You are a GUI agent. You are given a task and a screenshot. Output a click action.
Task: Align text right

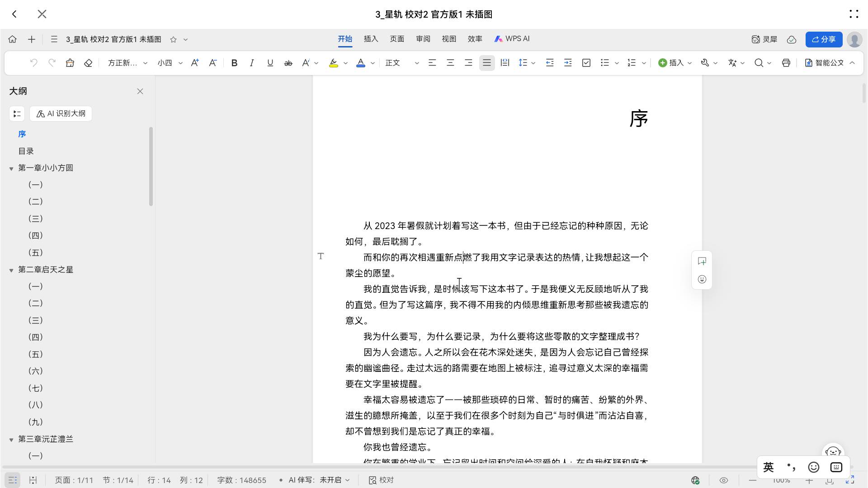click(468, 63)
